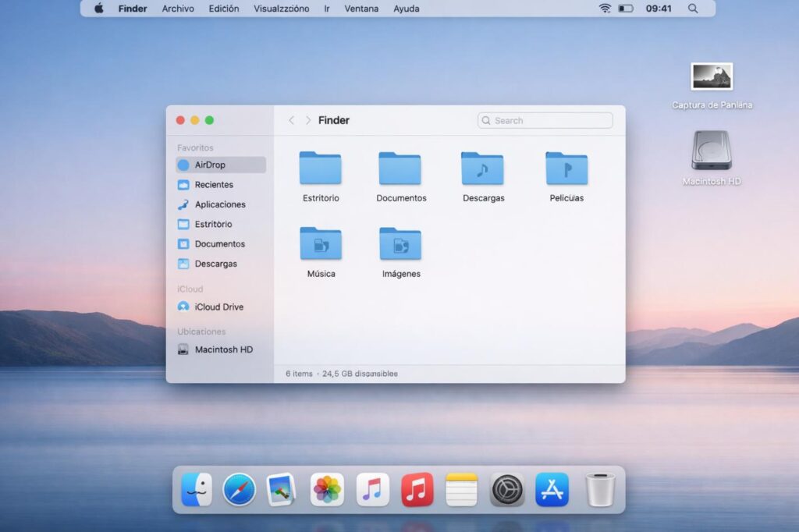Open the Archivo menu
The width and height of the screenshot is (799, 532).
[178, 9]
